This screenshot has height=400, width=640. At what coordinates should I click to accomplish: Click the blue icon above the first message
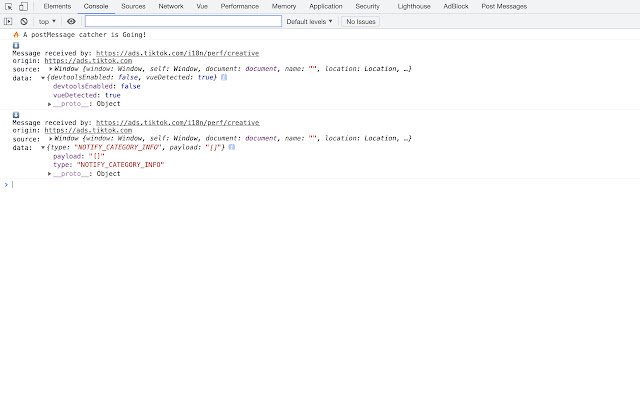[x=16, y=45]
